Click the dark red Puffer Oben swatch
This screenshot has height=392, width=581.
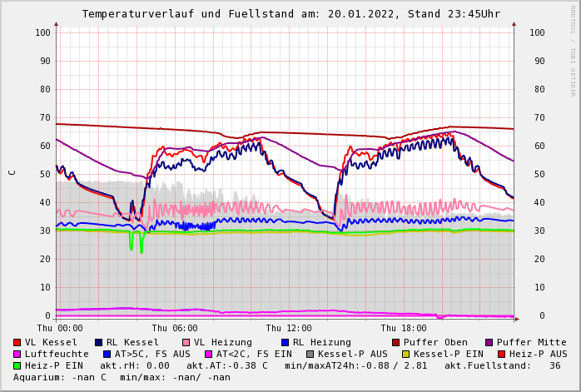pos(395,342)
